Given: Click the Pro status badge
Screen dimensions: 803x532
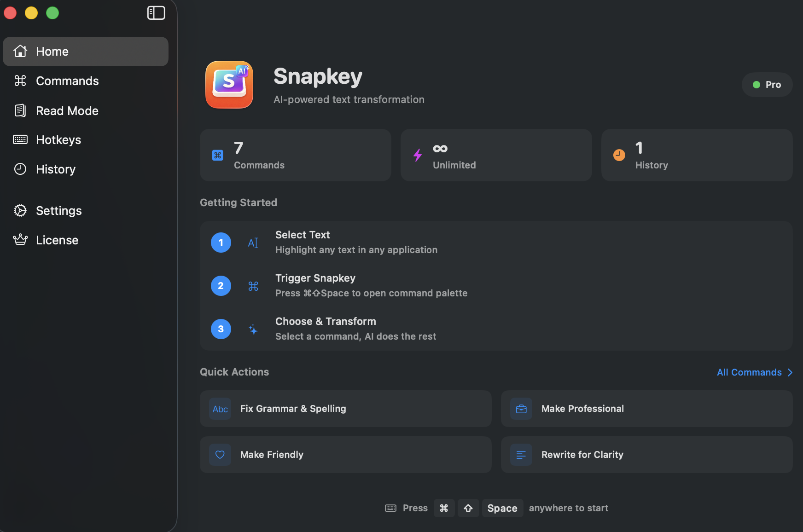Looking at the screenshot, I should 767,85.
